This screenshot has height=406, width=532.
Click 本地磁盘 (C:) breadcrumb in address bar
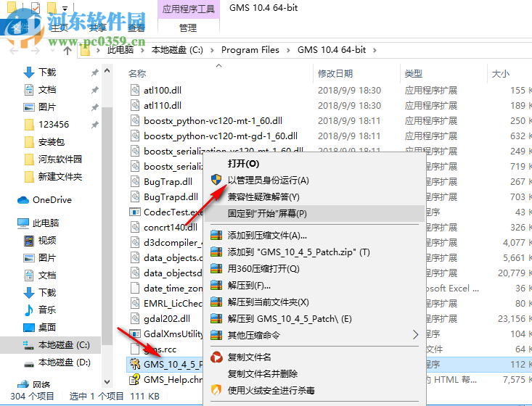click(177, 50)
